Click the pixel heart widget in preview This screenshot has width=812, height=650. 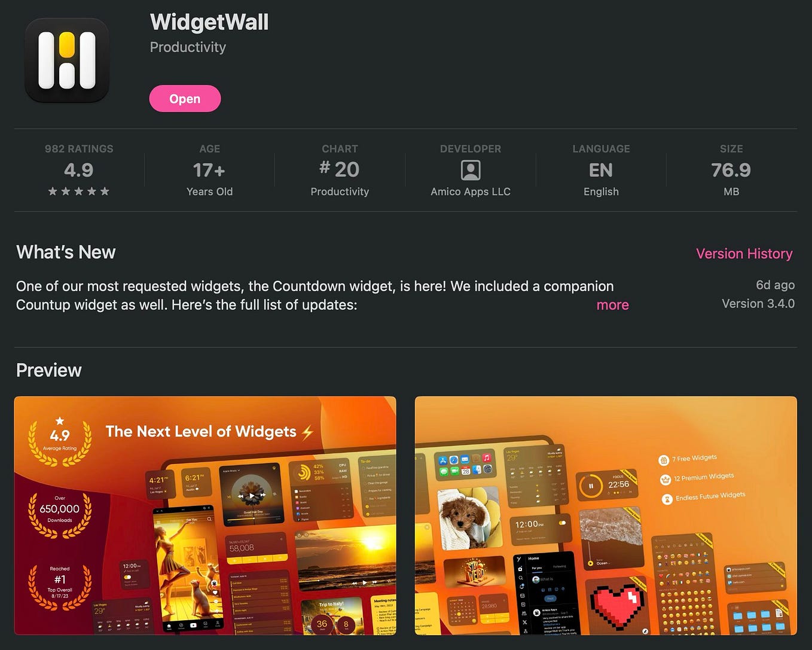[618, 605]
